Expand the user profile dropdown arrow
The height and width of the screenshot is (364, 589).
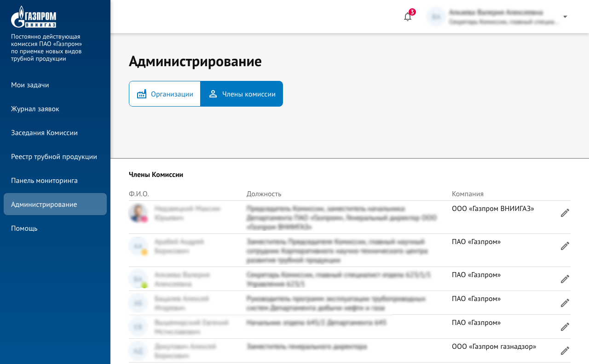tap(565, 17)
